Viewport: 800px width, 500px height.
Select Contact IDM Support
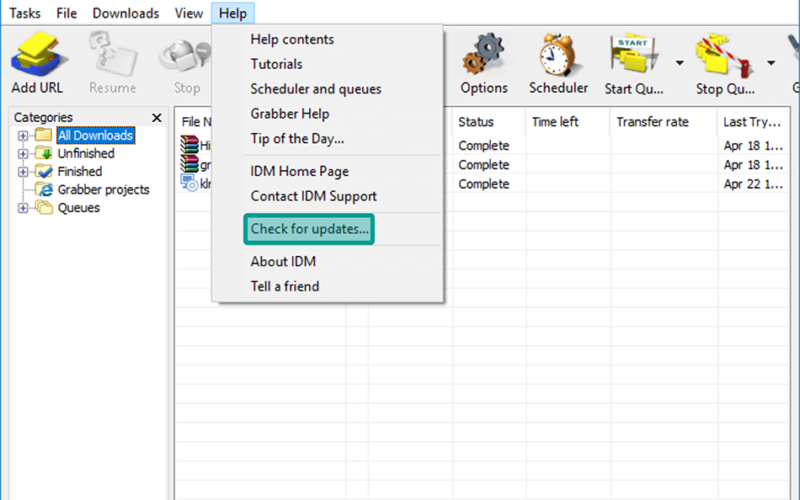pyautogui.click(x=313, y=196)
